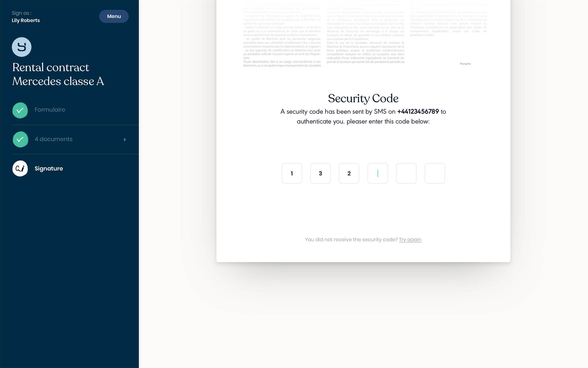Viewport: 588px width, 368px height.
Task: Open the Menu navigation overlay
Action: pos(114,16)
